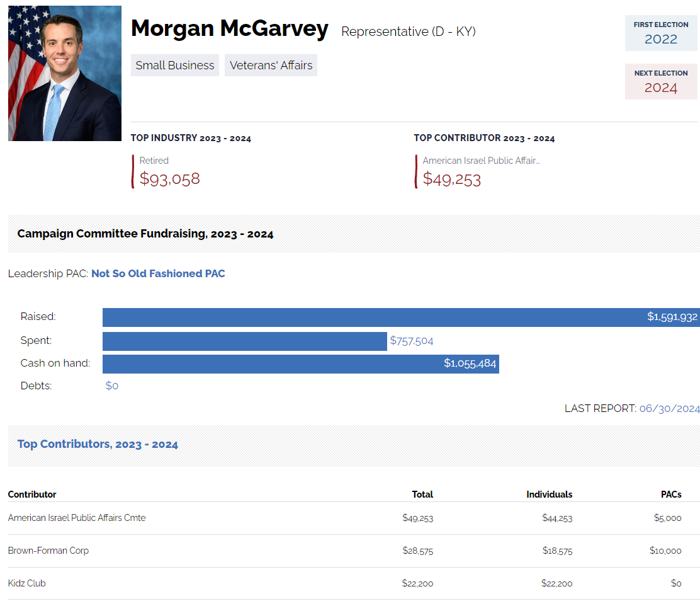
Task: Open the Not So Old Fashioned PAC link
Action: (x=158, y=273)
